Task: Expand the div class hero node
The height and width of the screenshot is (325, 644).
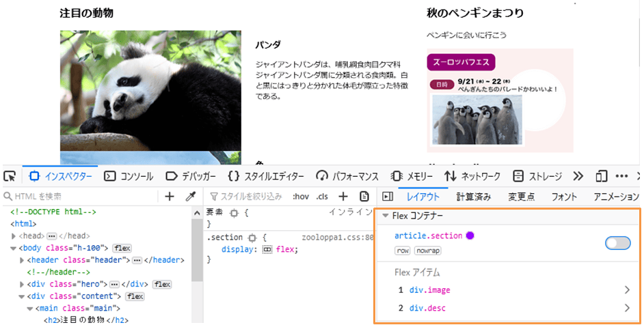Action: 22,284
